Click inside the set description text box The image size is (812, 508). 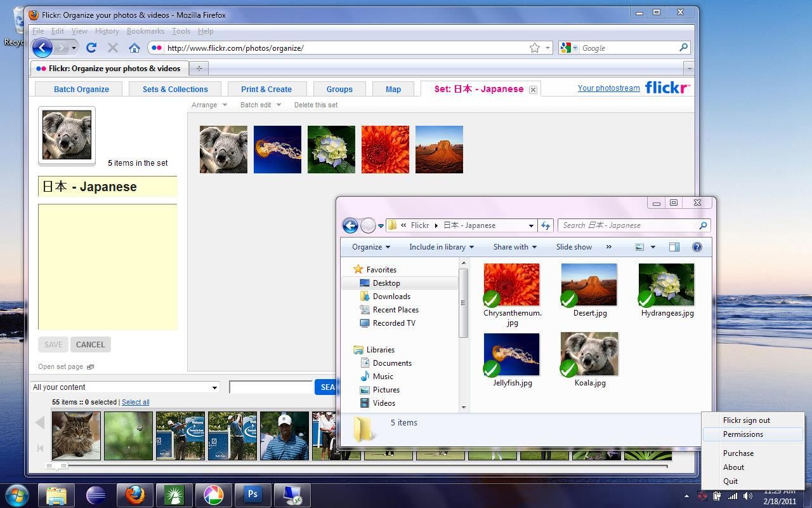[107, 267]
